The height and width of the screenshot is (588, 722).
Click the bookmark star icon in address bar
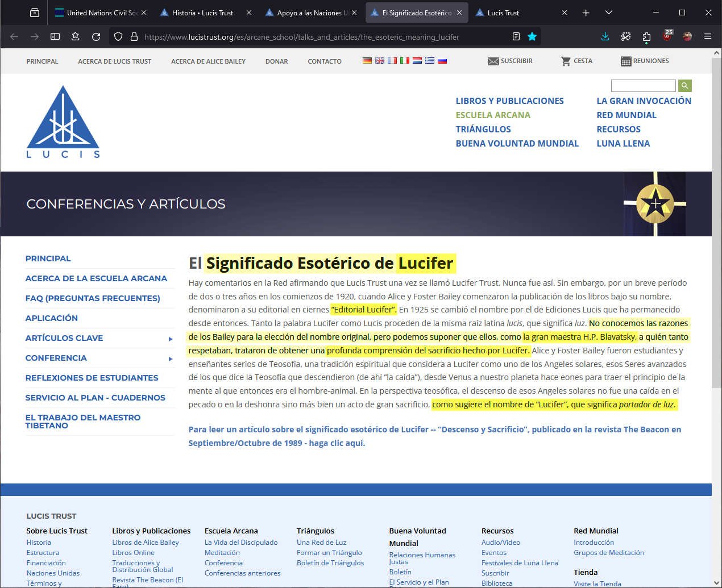(532, 36)
